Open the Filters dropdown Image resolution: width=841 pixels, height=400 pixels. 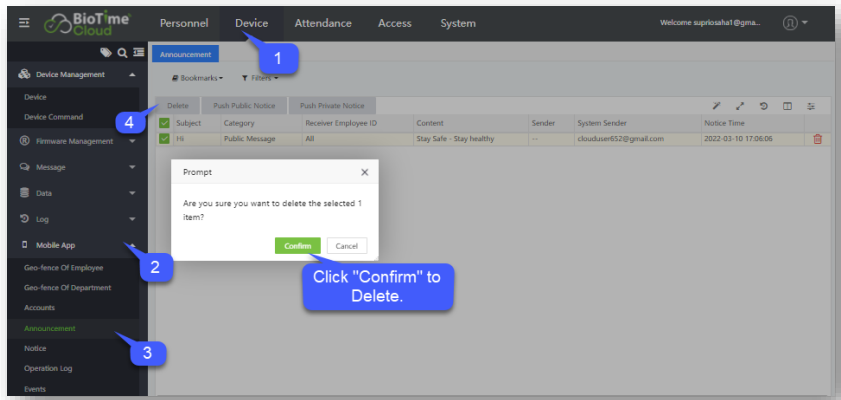coord(259,77)
